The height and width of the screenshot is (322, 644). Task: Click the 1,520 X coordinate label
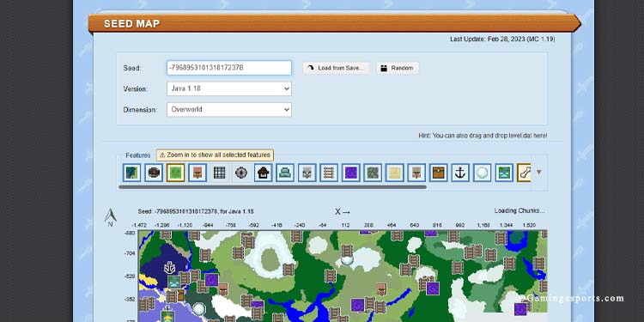[x=530, y=226]
